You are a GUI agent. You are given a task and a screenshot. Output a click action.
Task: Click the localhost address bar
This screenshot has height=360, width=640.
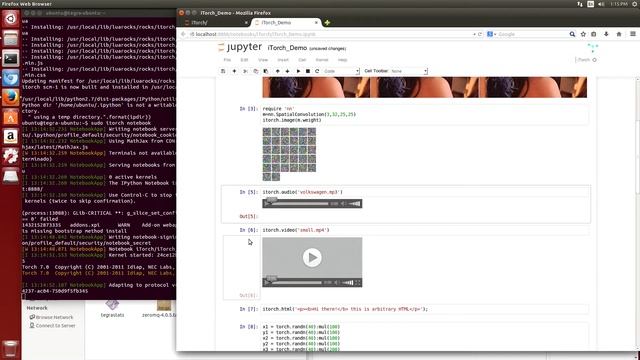pyautogui.click(x=331, y=34)
